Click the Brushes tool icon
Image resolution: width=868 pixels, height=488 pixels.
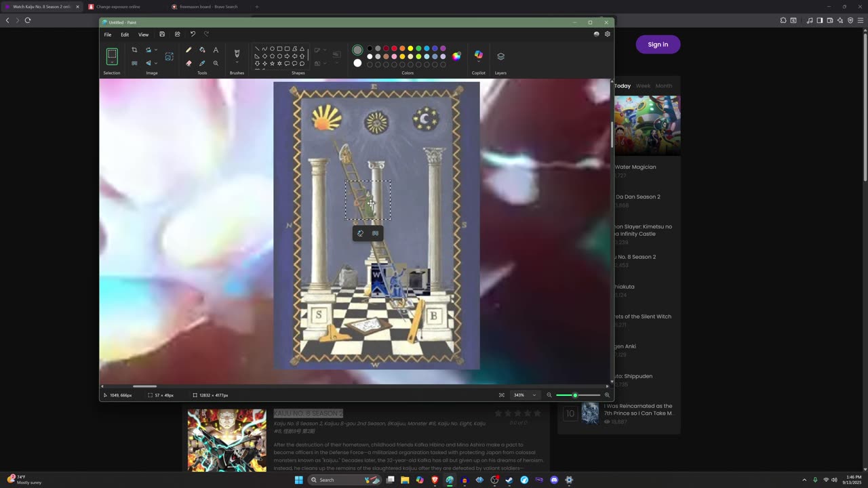[237, 53]
